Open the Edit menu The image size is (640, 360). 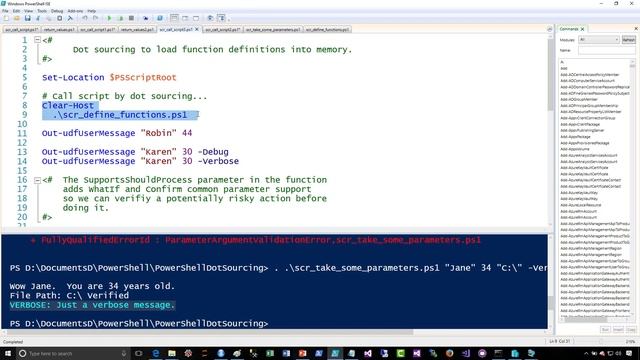pos(16,11)
